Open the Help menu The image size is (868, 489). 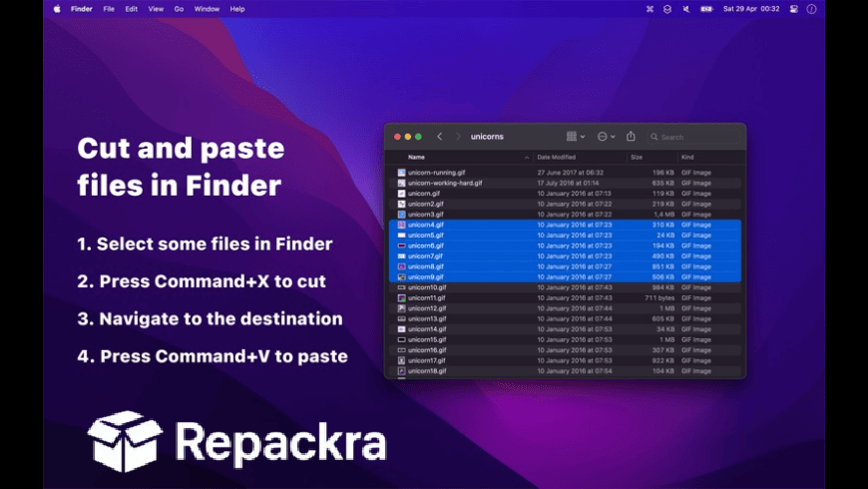tap(237, 9)
